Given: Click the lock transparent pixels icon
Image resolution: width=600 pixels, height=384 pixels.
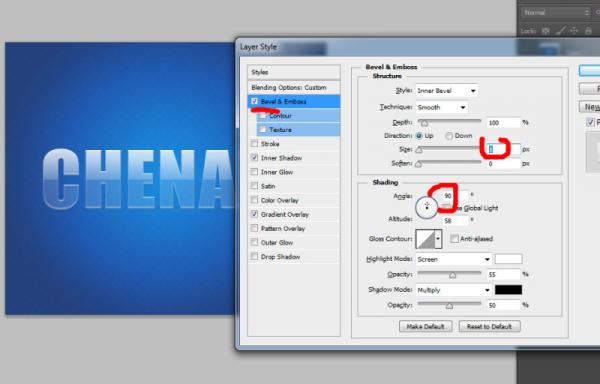Looking at the screenshot, I should pos(546,31).
